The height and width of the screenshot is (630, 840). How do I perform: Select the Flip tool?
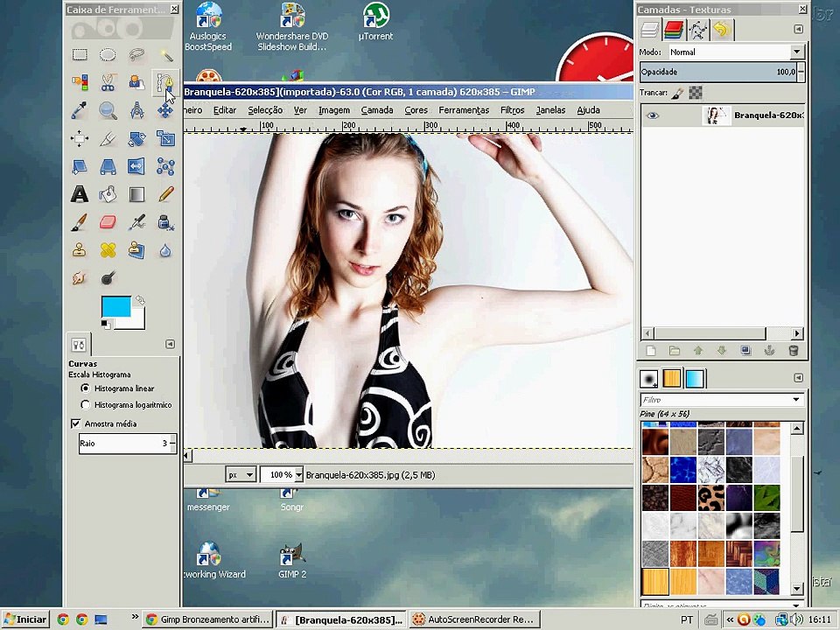pyautogui.click(x=136, y=166)
